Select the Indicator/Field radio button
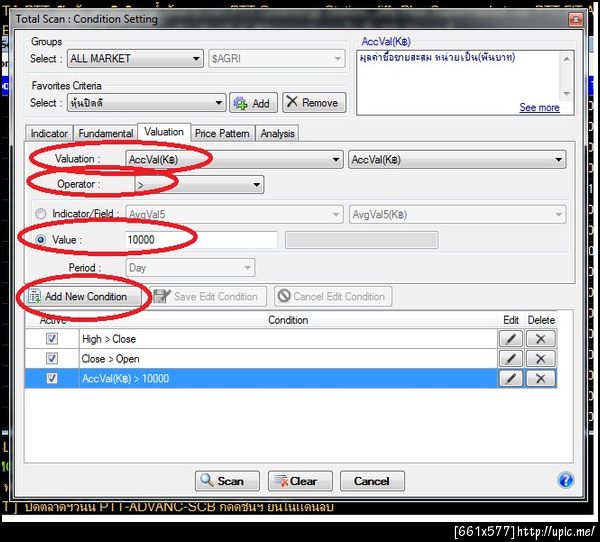The image size is (600, 542). 41,214
